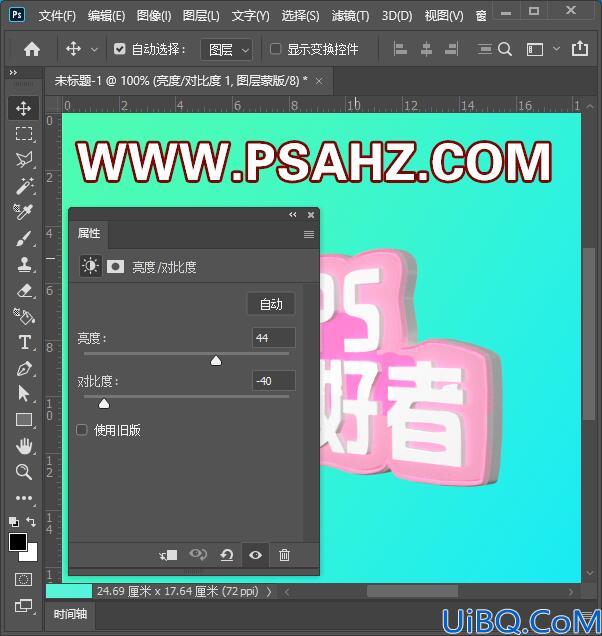This screenshot has height=636, width=602.
Task: Activate the Hand tool
Action: [x=24, y=446]
